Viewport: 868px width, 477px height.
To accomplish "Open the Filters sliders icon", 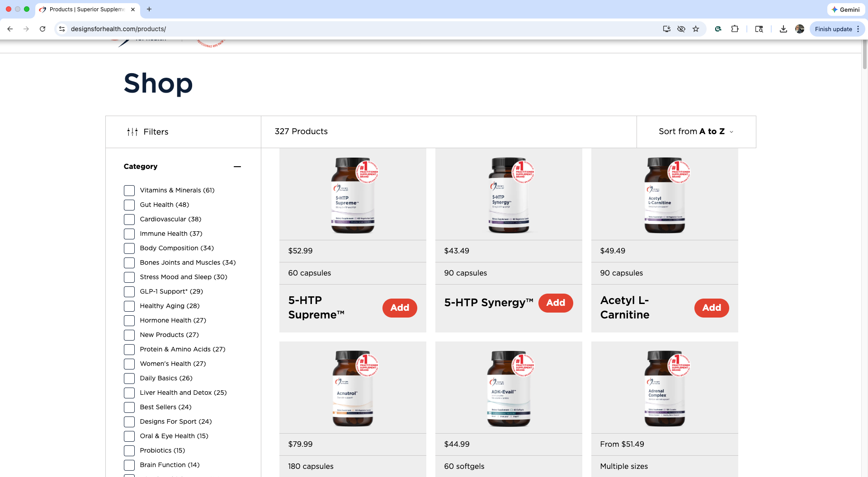I will (132, 132).
